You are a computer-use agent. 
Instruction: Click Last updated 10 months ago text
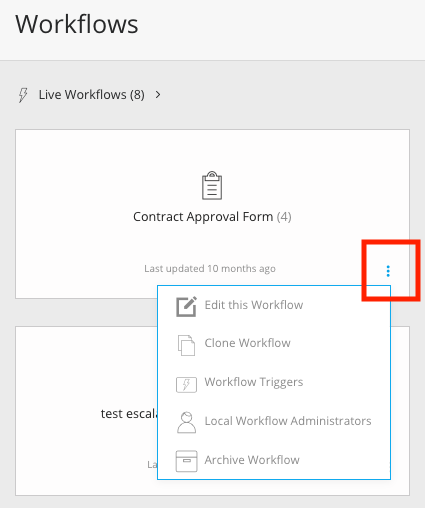210,269
